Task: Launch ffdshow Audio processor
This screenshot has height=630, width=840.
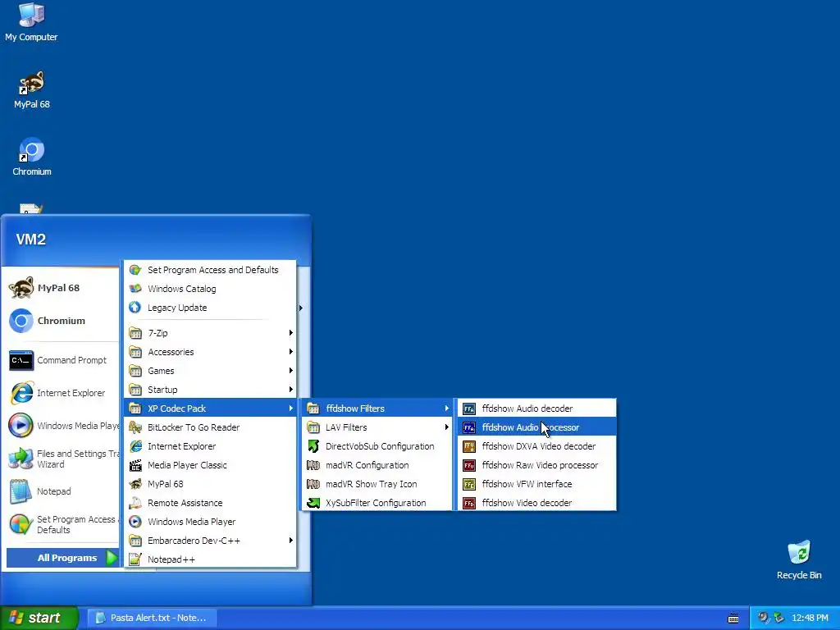Action: tap(536, 427)
